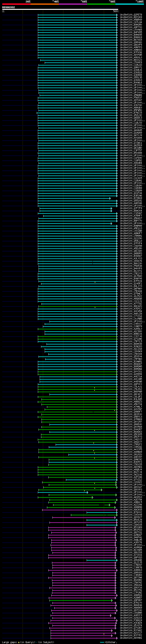Click hit label UniRef100_A7ANL7

[x=131, y=407]
